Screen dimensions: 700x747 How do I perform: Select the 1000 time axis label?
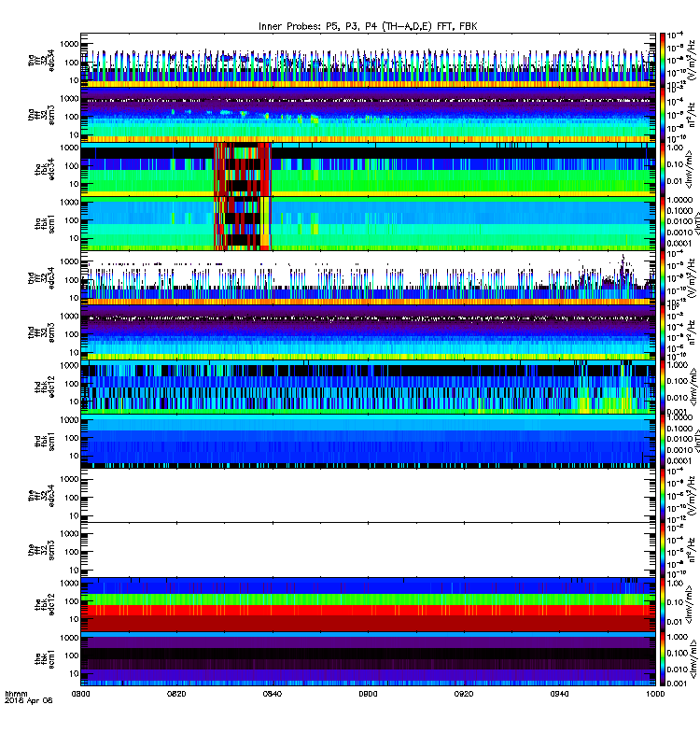[655, 694]
